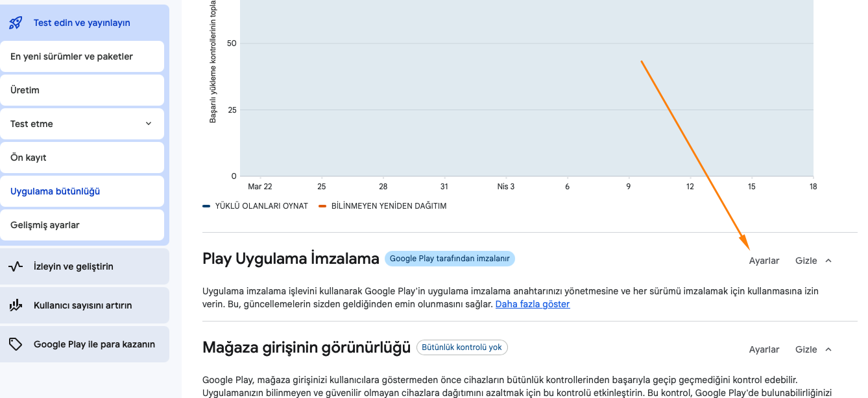Open Gelişmiş ayarlar in sidebar
This screenshot has width=868, height=398.
tap(82, 225)
